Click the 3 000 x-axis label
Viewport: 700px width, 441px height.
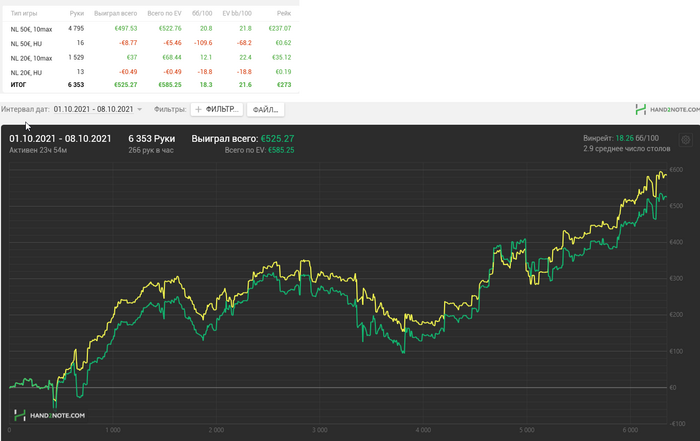(x=320, y=430)
